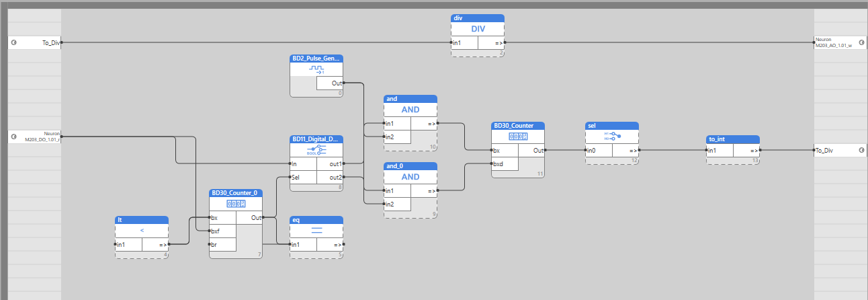Click the DIV symbol in div block
The image size is (868, 300).
[478, 29]
